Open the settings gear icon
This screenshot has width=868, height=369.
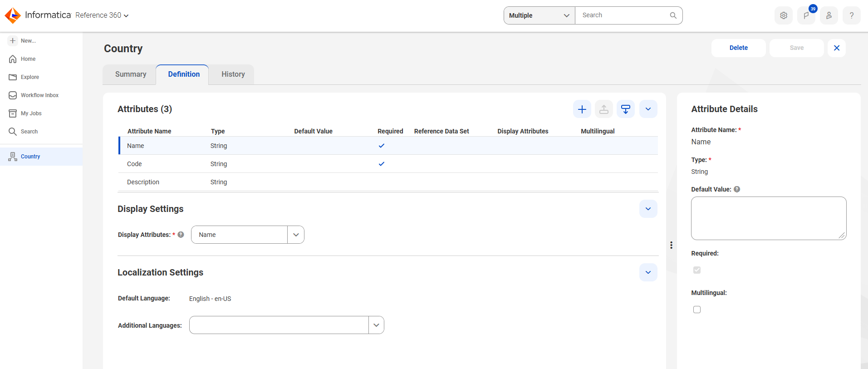(x=784, y=15)
